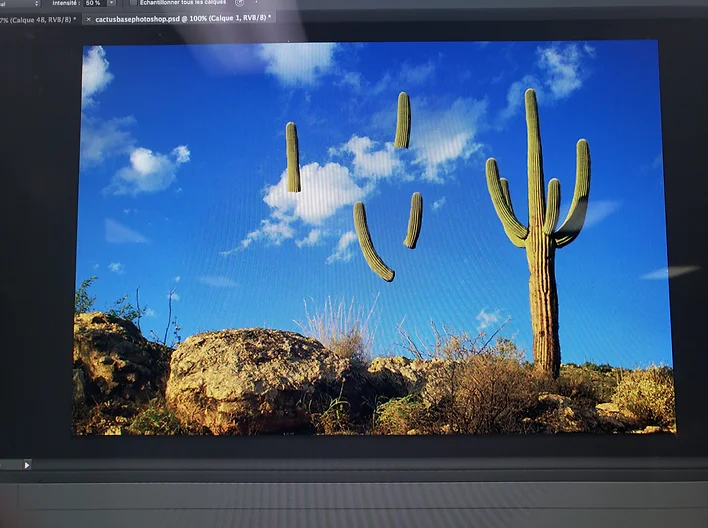The height and width of the screenshot is (528, 708).
Task: Open the Intensité percentage dropdown arrow
Action: [112, 3]
